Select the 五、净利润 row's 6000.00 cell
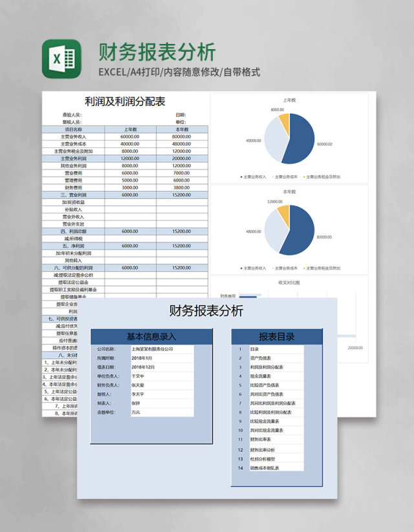The width and height of the screenshot is (414, 532). coord(131,246)
